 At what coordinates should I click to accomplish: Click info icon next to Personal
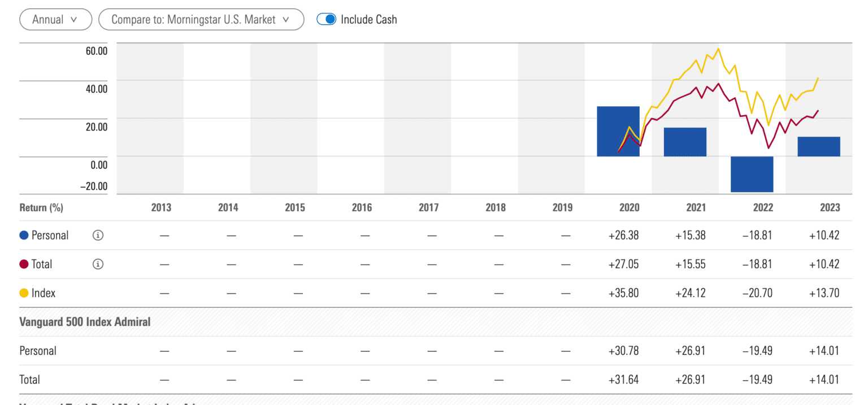(98, 236)
